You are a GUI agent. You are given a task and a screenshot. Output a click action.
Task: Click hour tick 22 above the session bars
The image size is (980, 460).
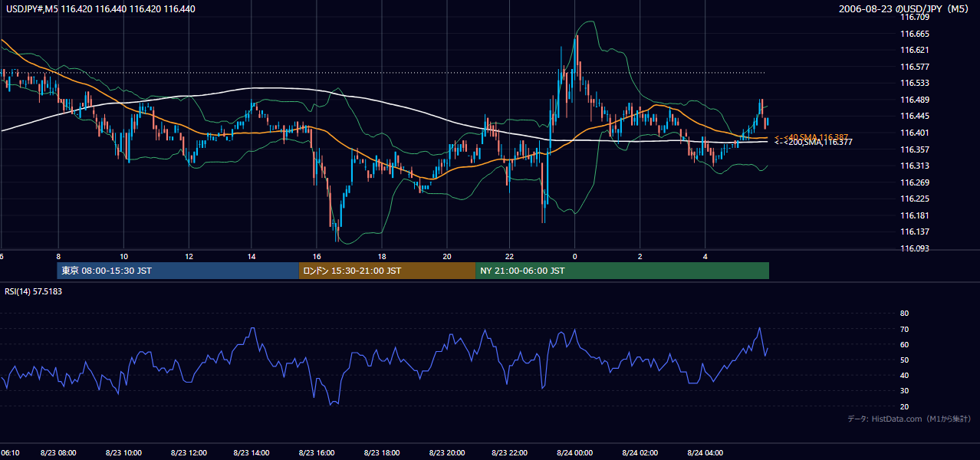point(510,256)
